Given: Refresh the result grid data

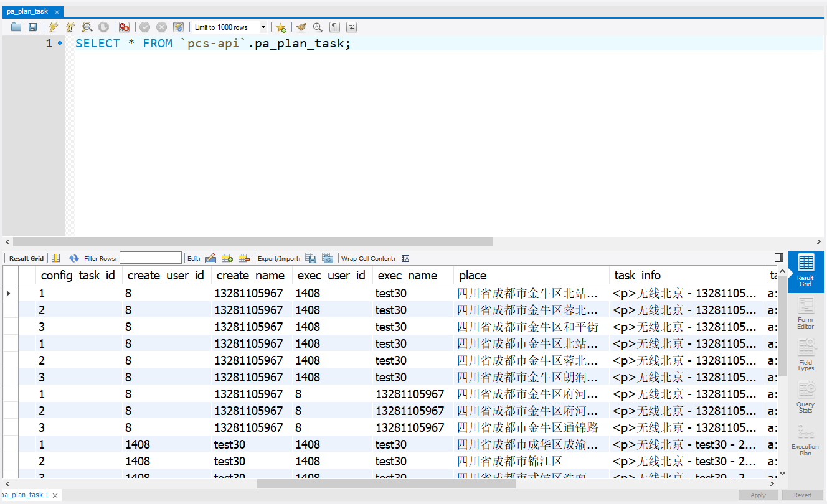Looking at the screenshot, I should [x=74, y=258].
